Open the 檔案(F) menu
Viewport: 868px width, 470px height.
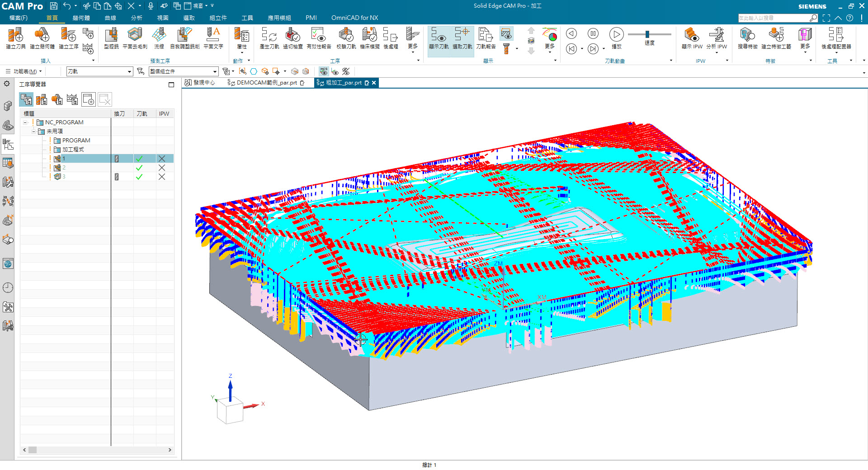(18, 18)
